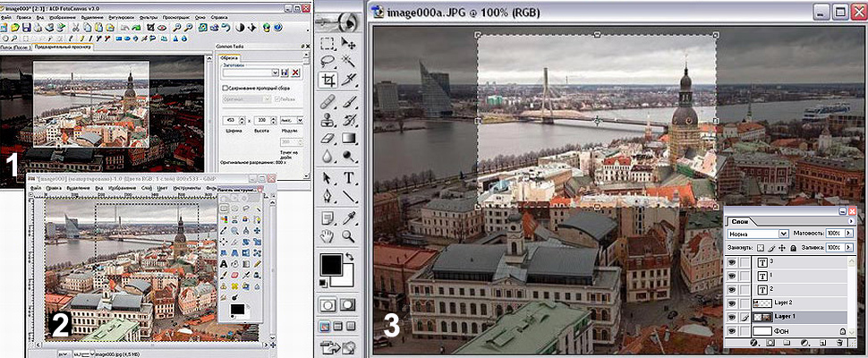Hide Lager 2 layer with eye icon
This screenshot has height=358, width=868.
732,303
